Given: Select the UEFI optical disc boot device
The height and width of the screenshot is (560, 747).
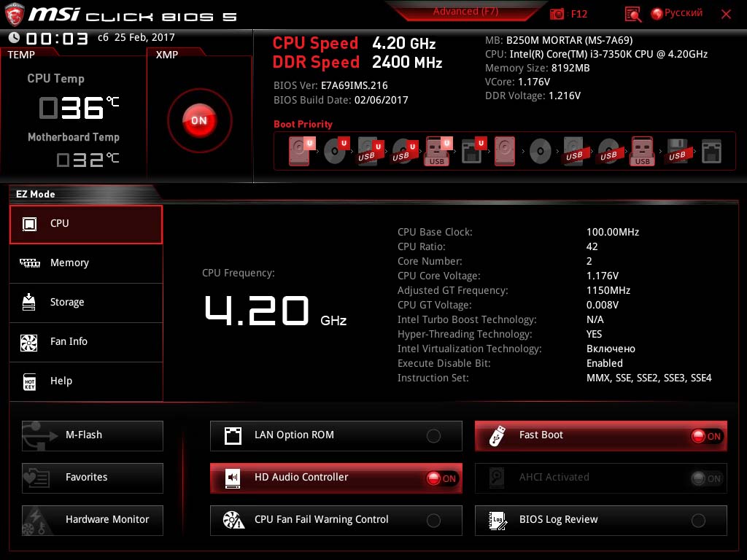Looking at the screenshot, I should click(x=336, y=151).
